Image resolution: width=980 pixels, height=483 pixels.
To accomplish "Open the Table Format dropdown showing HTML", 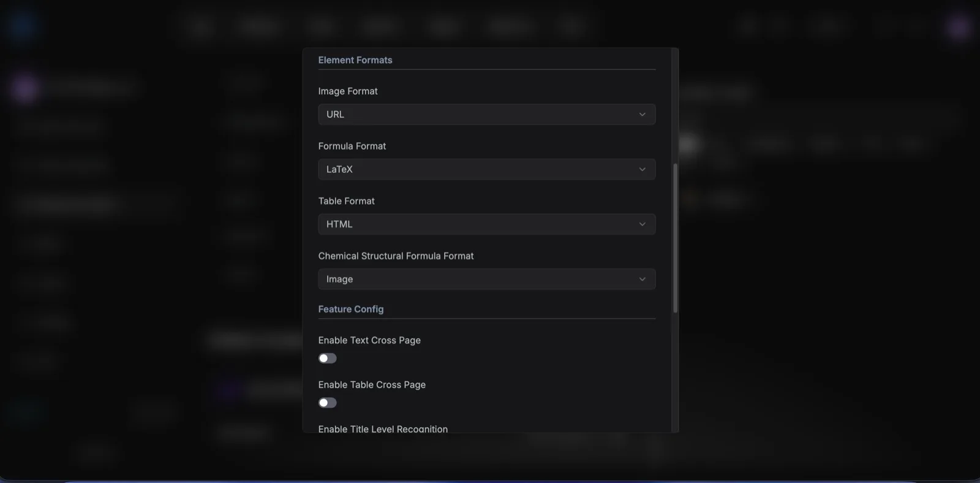I will click(x=487, y=224).
